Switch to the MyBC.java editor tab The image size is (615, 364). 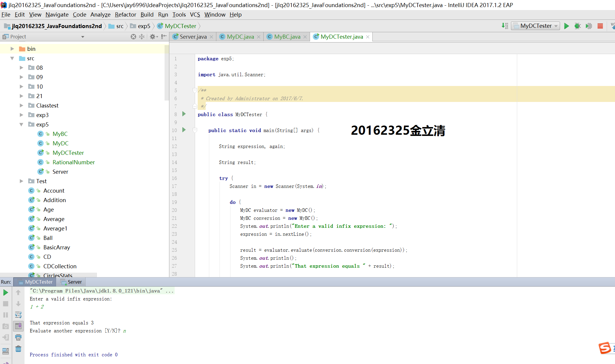[287, 37]
